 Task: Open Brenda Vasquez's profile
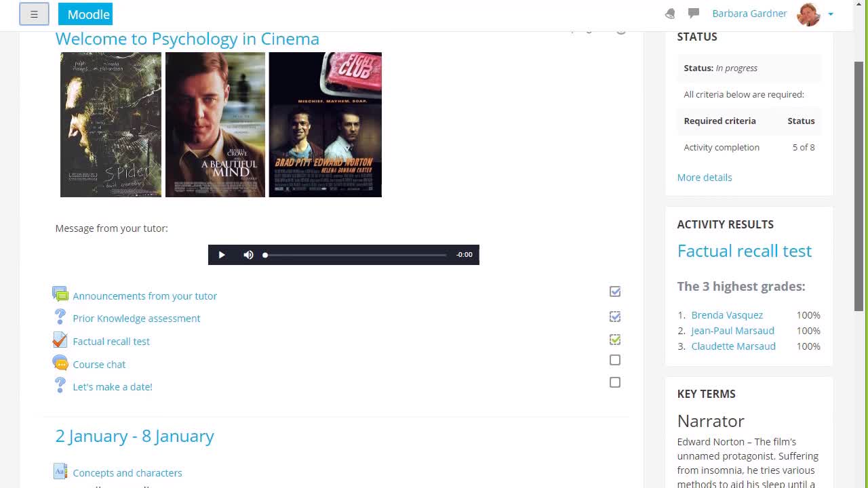(727, 315)
